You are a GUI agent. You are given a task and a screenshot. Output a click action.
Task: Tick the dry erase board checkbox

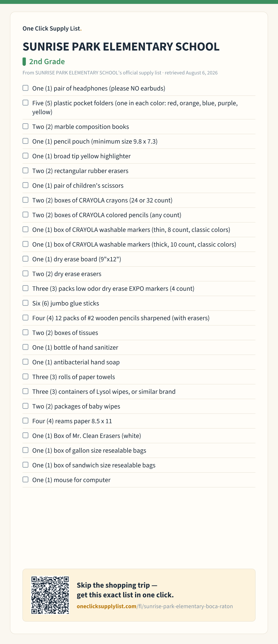[x=26, y=259]
